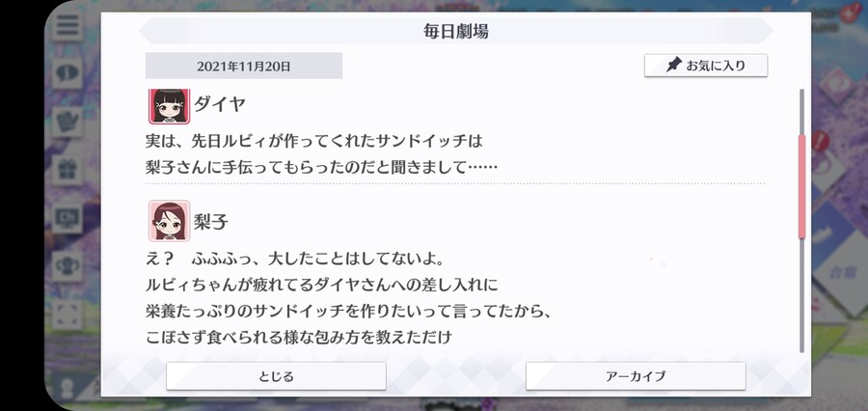Toggle the fullscreen corners icon
The width and height of the screenshot is (868, 411).
coord(68,315)
